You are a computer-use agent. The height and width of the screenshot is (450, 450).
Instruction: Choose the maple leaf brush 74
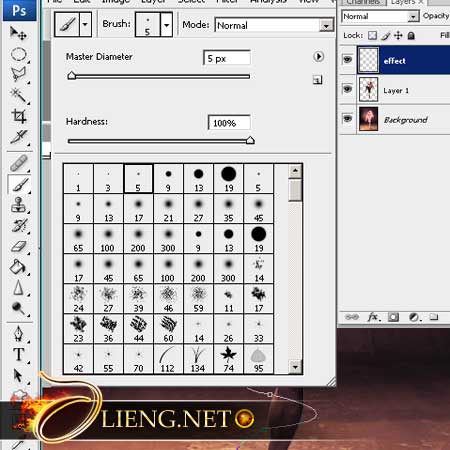coord(229,359)
